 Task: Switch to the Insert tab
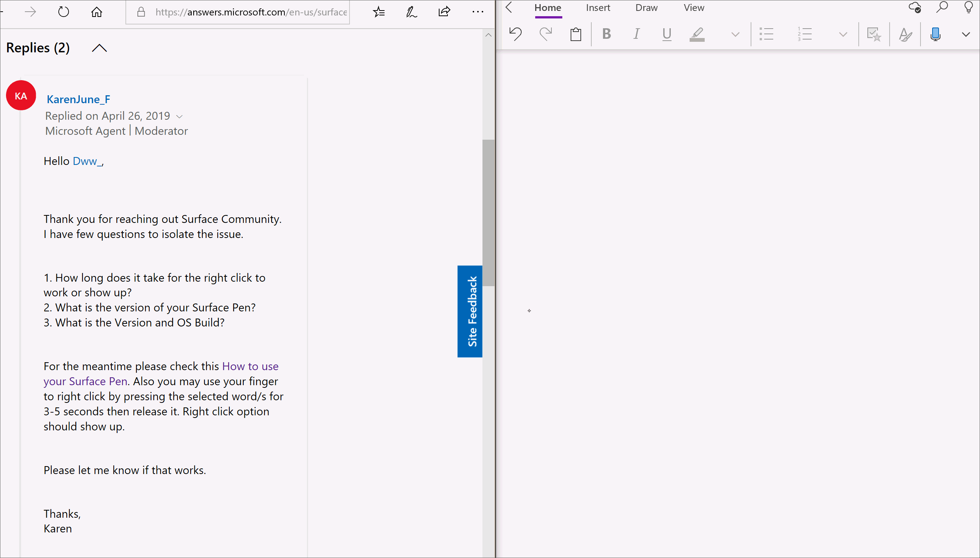click(598, 8)
